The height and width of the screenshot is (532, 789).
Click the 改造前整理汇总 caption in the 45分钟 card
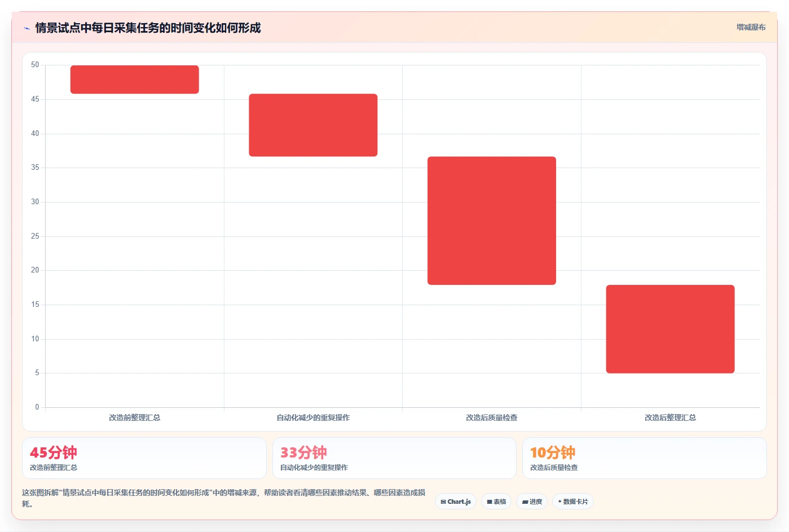tap(54, 468)
